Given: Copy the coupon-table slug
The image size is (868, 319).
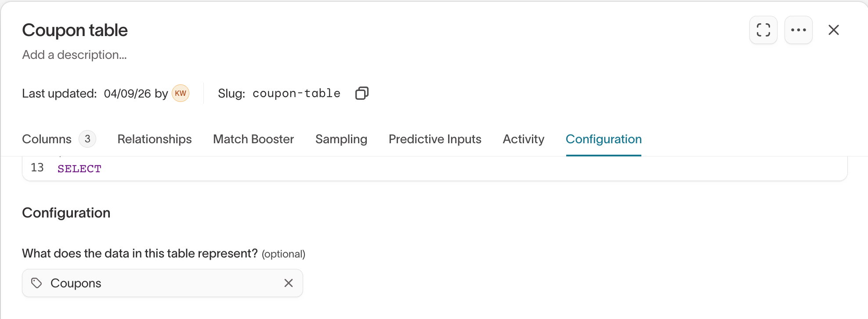Looking at the screenshot, I should (x=362, y=93).
